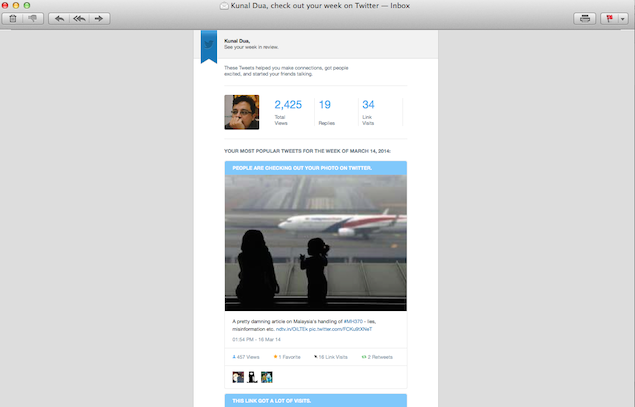Mark message as junk with thumbs-down icon
The image size is (635, 407).
coord(33,19)
